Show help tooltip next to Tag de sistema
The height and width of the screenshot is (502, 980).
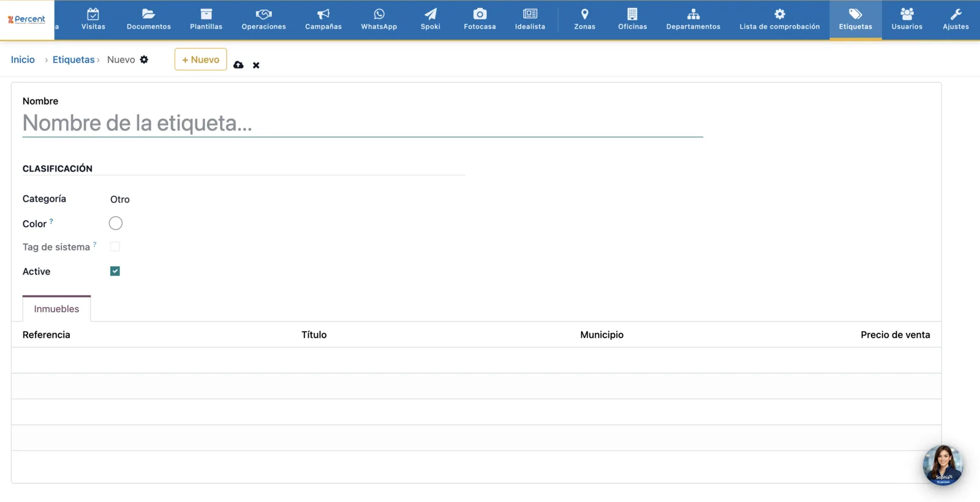95,244
